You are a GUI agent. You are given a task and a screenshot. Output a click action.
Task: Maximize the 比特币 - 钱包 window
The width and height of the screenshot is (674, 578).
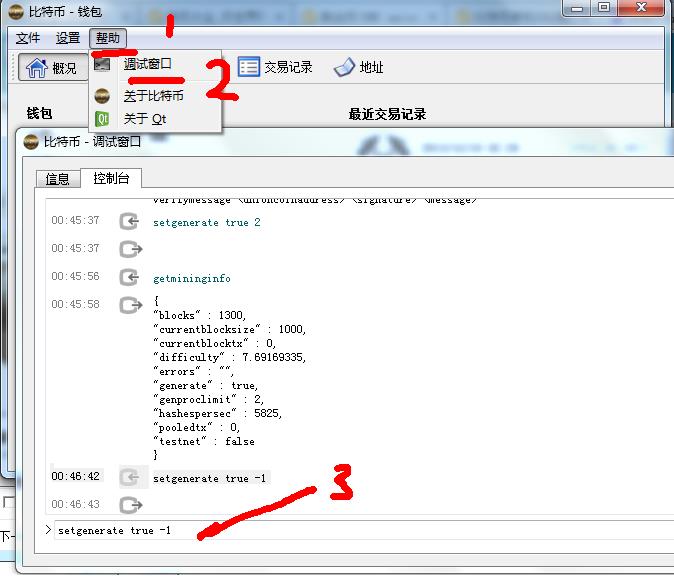click(604, 8)
